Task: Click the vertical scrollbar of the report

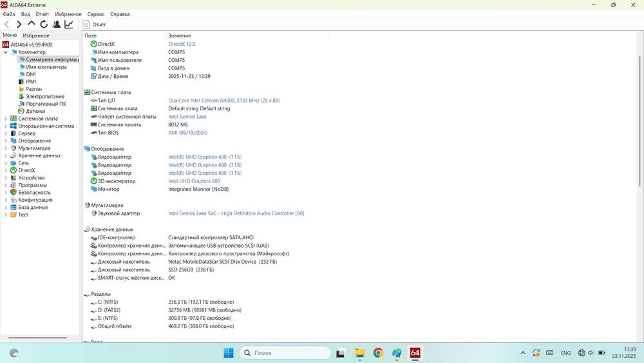Action: 640,121
